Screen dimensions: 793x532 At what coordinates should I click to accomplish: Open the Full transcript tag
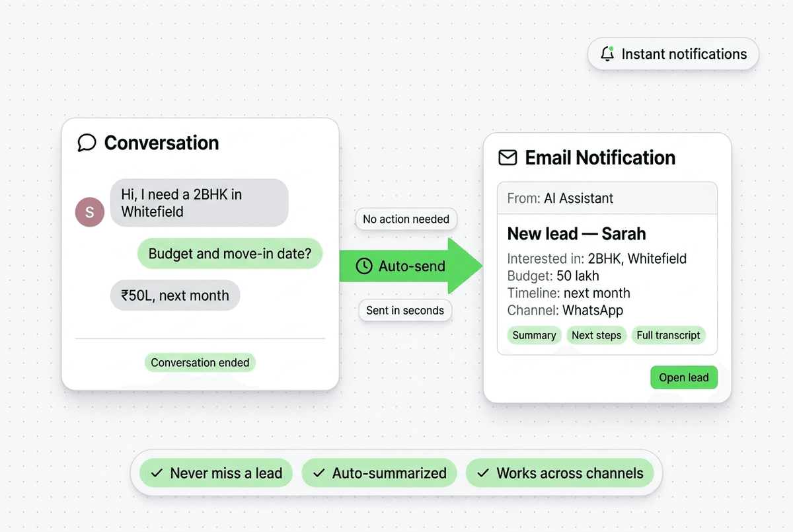[668, 335]
